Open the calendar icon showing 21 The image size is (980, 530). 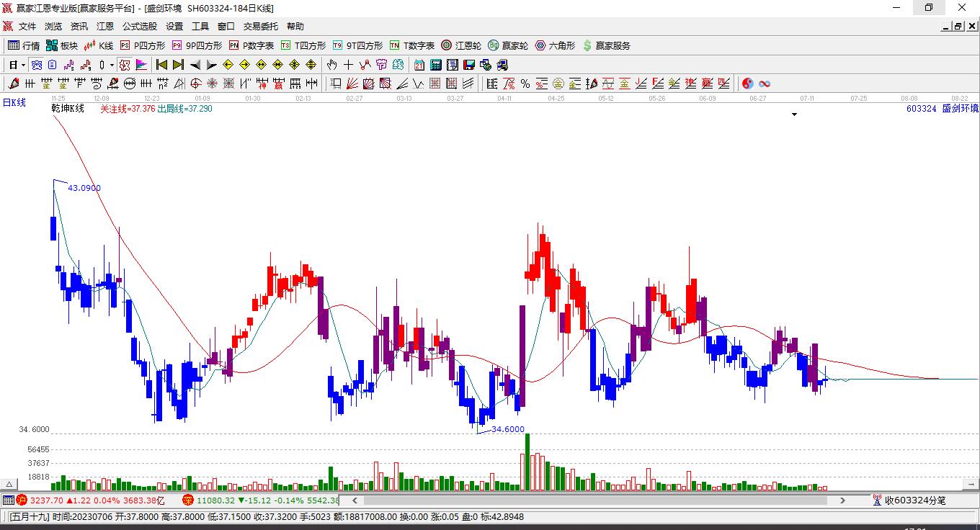(x=419, y=65)
